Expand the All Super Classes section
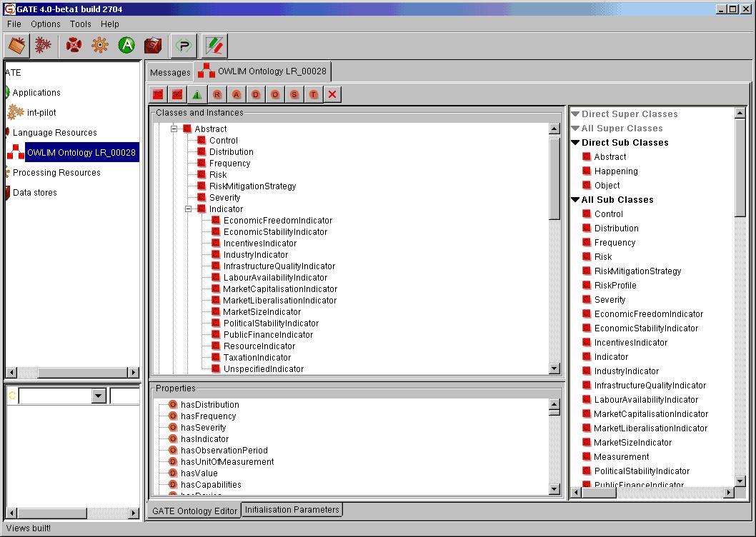The image size is (756, 537). pyautogui.click(x=575, y=129)
